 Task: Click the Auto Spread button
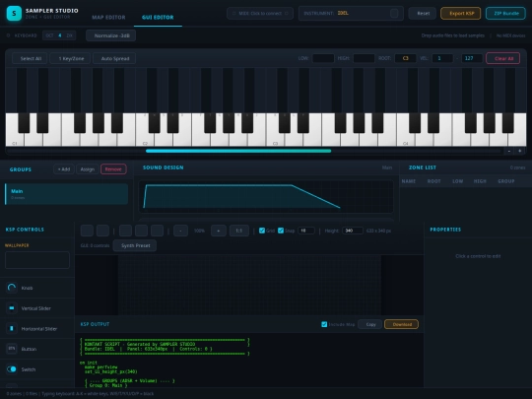114,58
